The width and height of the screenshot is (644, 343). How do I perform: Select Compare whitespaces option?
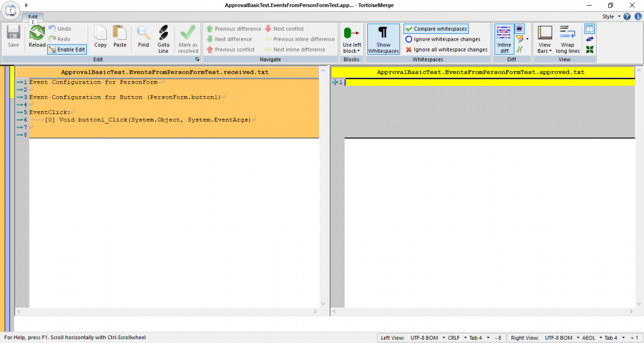coord(436,29)
